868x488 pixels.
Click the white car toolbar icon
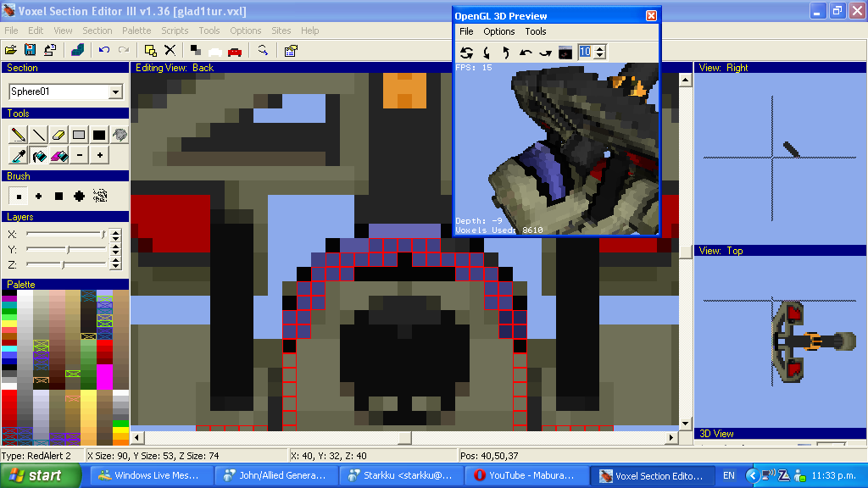pyautogui.click(x=215, y=52)
